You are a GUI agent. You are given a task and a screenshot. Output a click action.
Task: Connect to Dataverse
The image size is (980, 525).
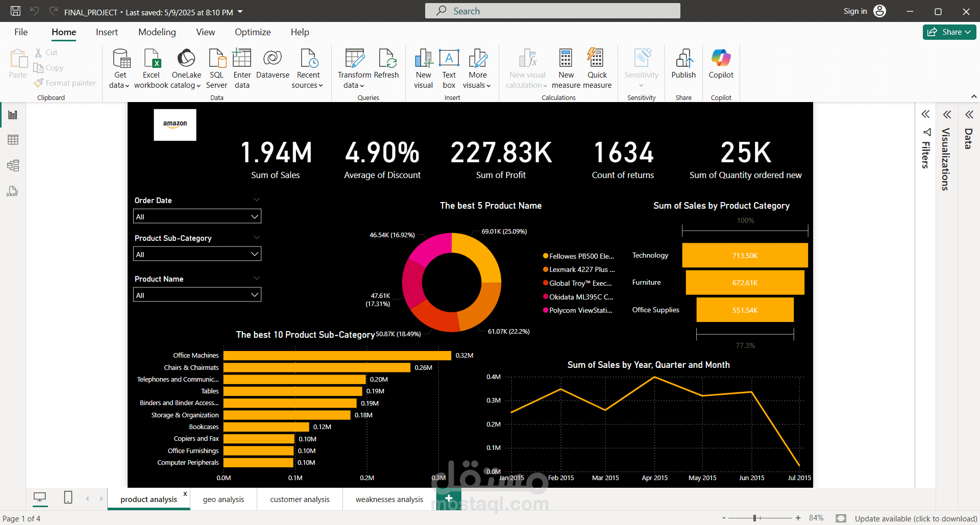pos(273,64)
